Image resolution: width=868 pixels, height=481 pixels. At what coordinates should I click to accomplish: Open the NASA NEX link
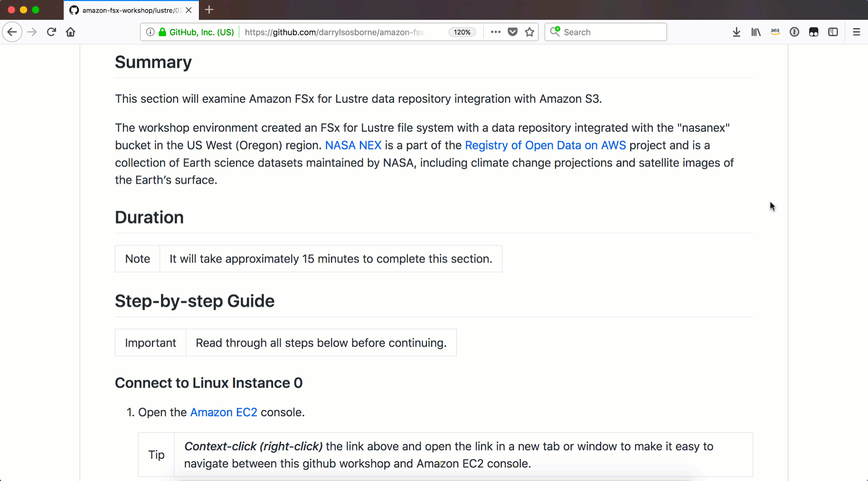pos(353,145)
